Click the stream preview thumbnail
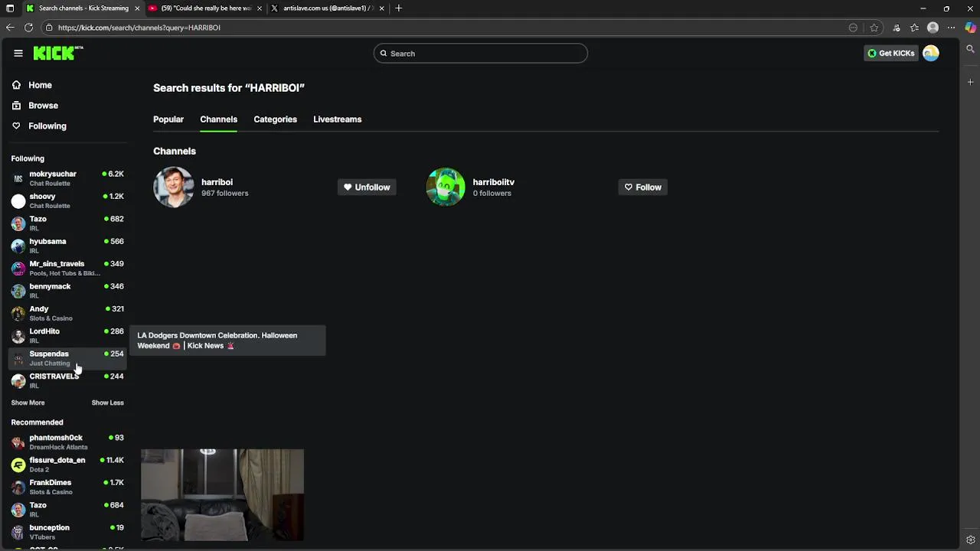Screen dimensions: 980x551 pos(222,495)
